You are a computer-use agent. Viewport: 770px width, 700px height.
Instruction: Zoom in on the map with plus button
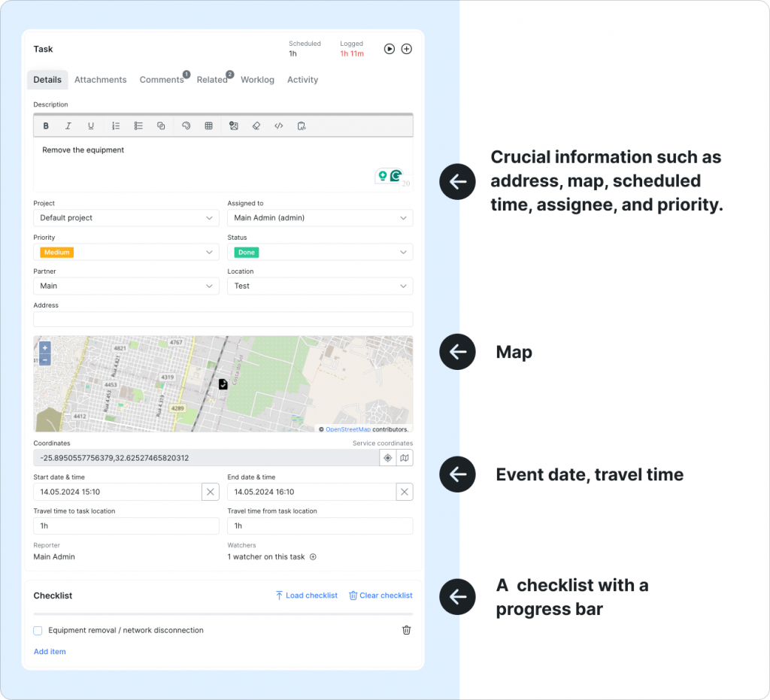[45, 347]
